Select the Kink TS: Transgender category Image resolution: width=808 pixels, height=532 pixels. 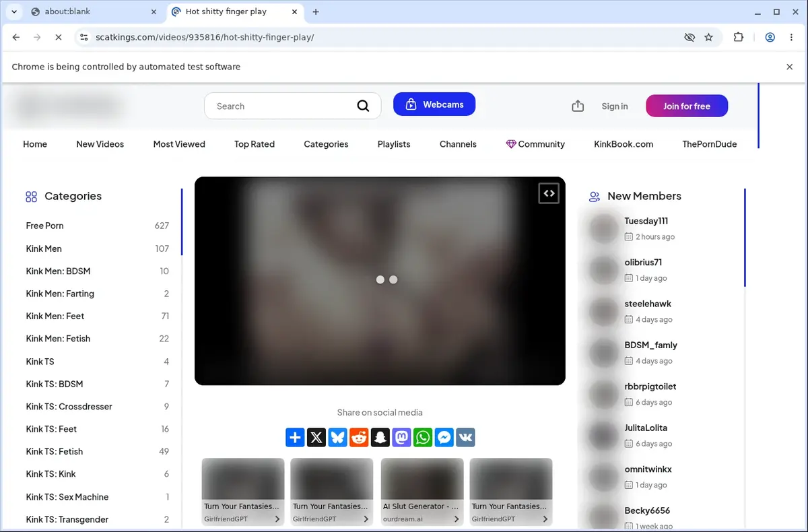[x=98, y=519]
